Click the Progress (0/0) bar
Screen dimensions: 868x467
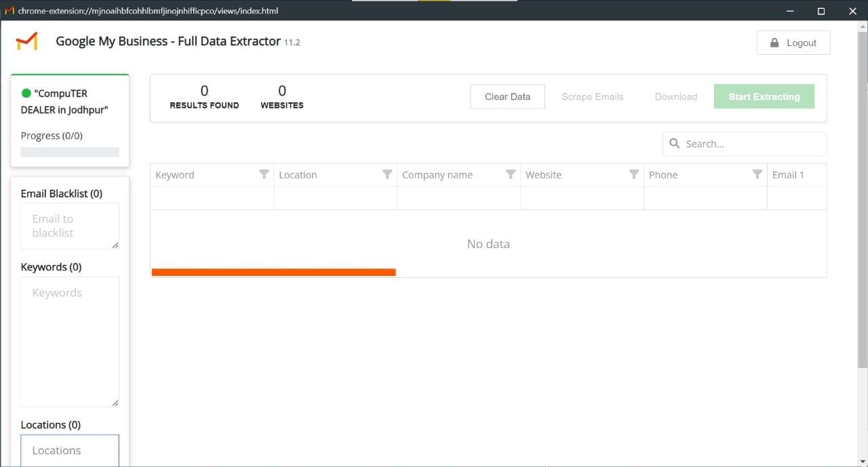[x=70, y=153]
